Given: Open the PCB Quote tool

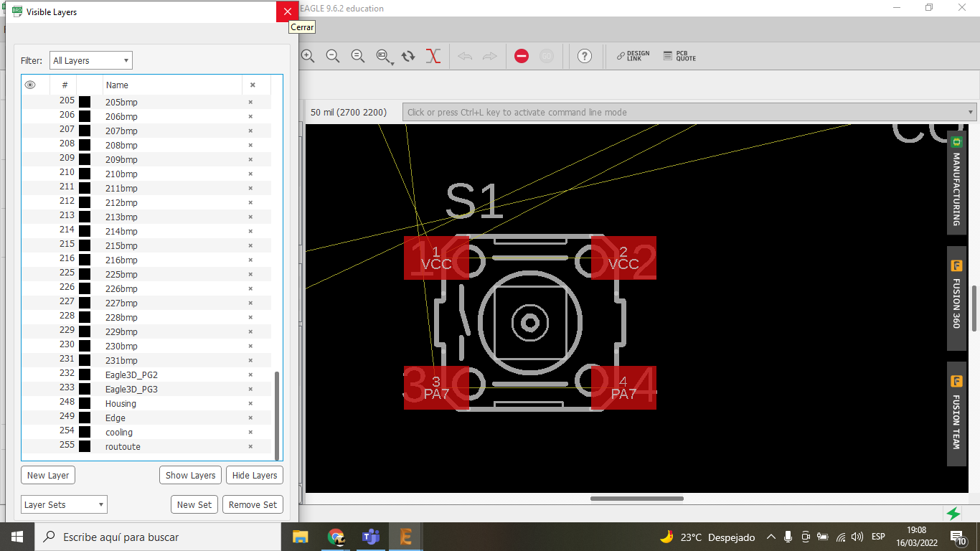Looking at the screenshot, I should pos(679,56).
